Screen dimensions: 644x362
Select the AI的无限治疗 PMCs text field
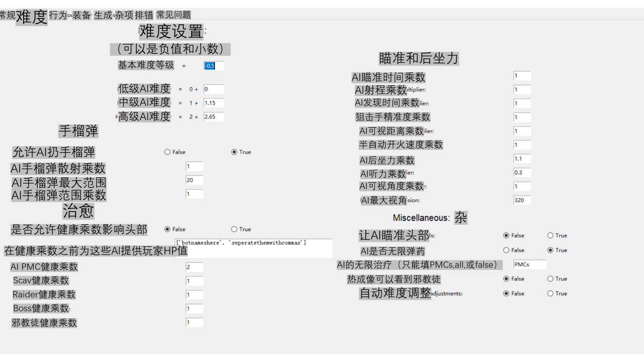[529, 264]
